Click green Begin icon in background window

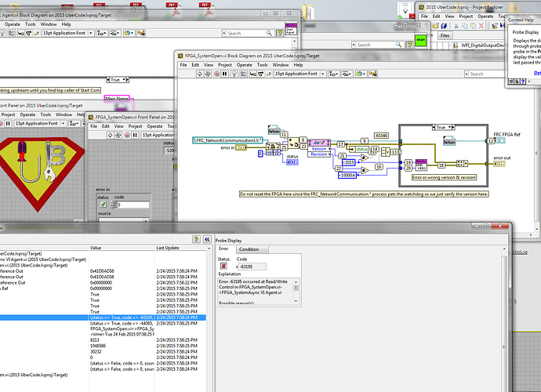tap(420, 40)
